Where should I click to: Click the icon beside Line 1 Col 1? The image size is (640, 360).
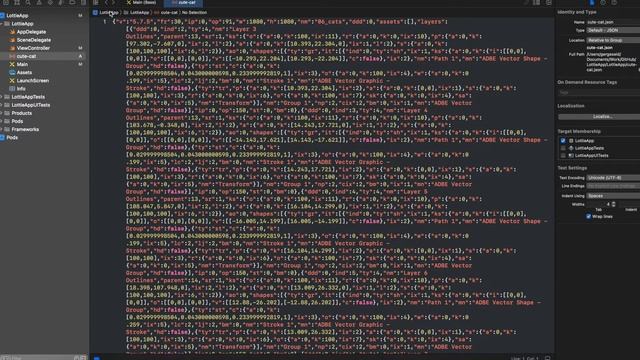tap(548, 358)
